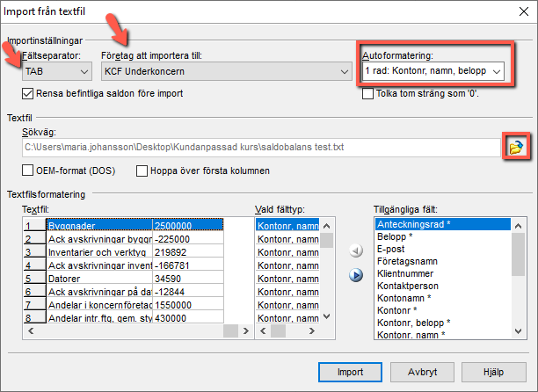Close the Import från textfil dialog

(x=524, y=11)
